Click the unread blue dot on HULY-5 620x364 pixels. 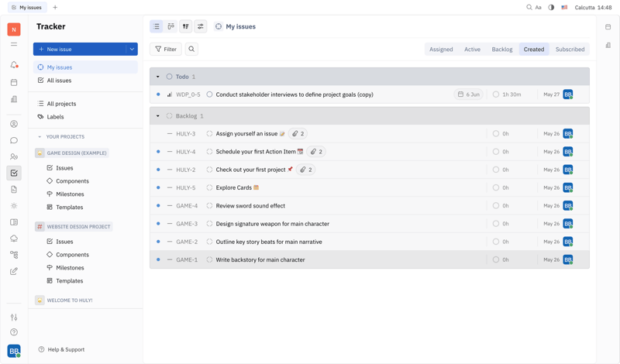coord(158,187)
